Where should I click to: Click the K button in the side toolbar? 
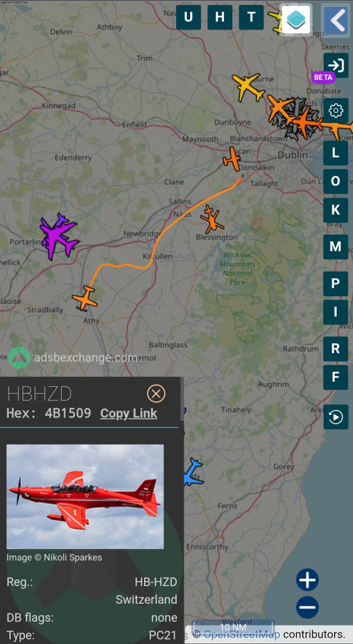coord(336,210)
